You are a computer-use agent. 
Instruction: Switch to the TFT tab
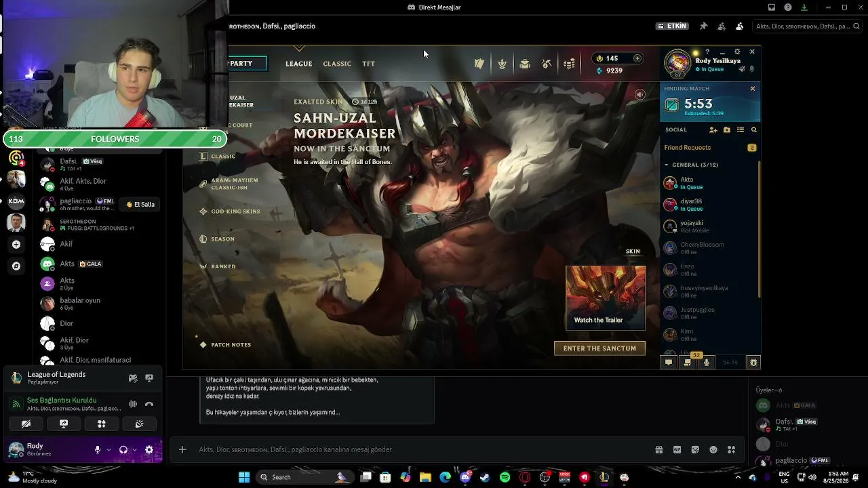tap(368, 64)
